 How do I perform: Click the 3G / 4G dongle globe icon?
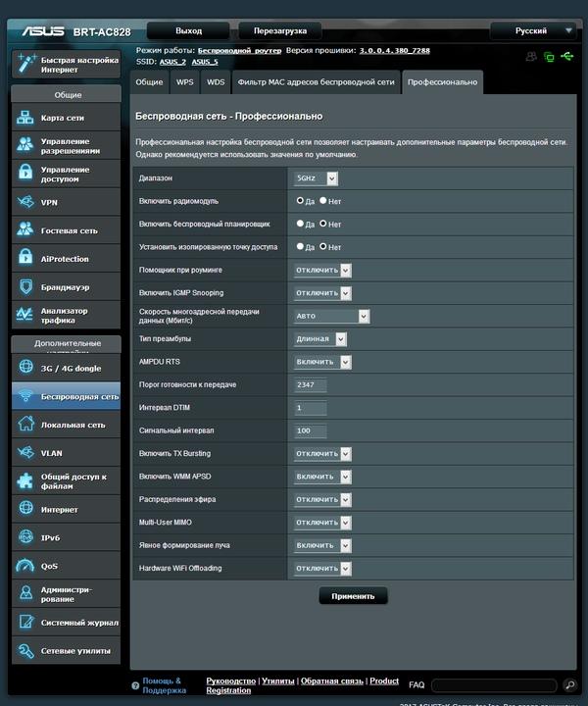click(x=25, y=367)
